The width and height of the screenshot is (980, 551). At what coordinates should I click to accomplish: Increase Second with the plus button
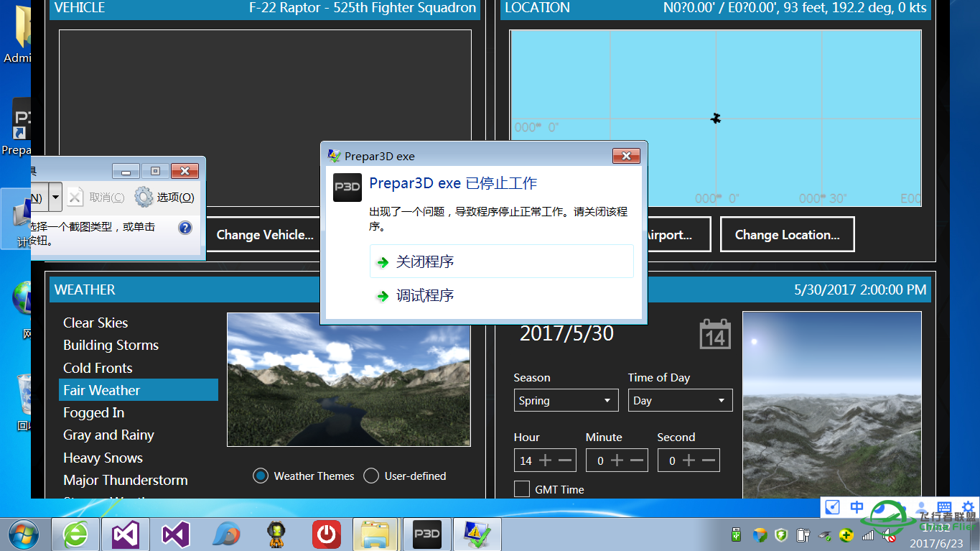tap(689, 460)
